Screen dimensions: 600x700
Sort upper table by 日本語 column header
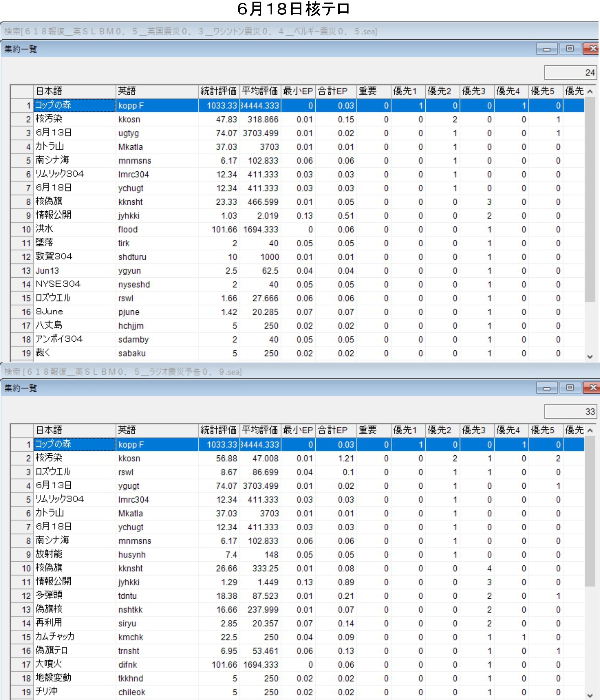[75, 91]
